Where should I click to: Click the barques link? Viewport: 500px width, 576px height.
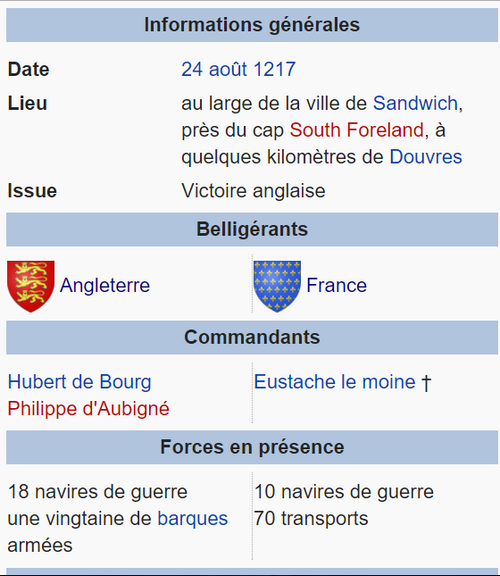tap(193, 519)
